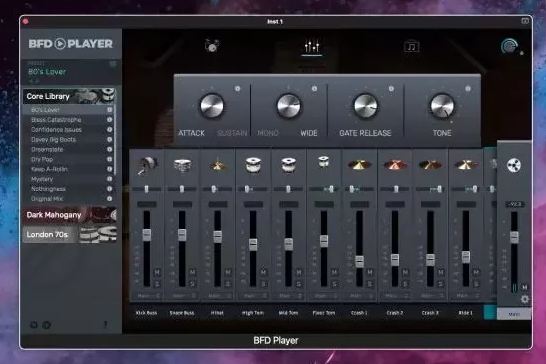Screen dimensions: 546x364
Task: Select the Mid Tom drum icon
Action: click(x=289, y=165)
